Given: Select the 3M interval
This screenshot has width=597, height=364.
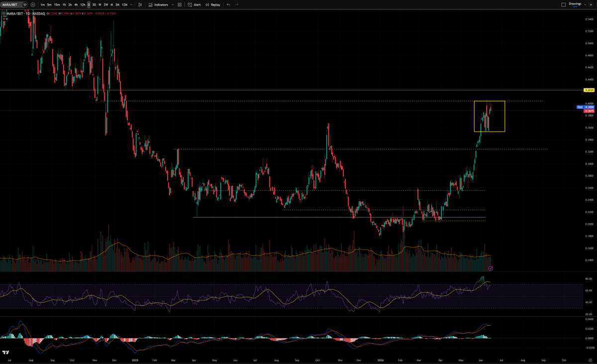Looking at the screenshot, I should [117, 4].
